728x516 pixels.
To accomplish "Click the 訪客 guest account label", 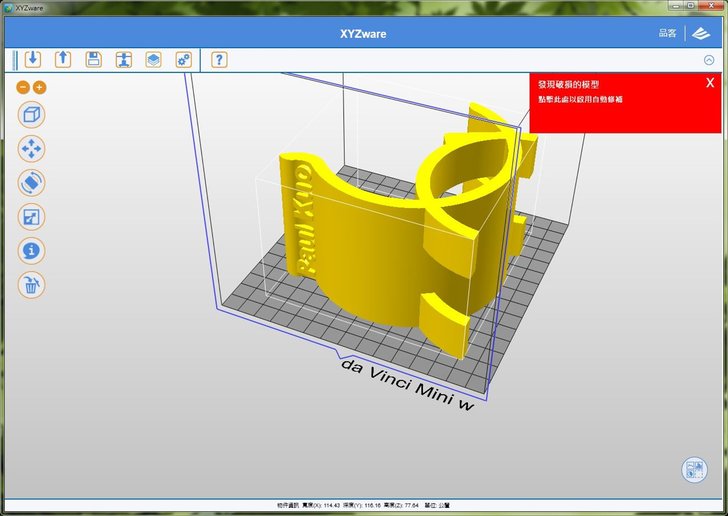I will (x=667, y=33).
